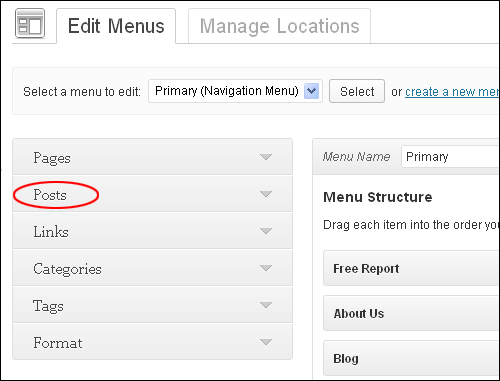
Task: Expand Links panel with its arrow
Action: 266,231
